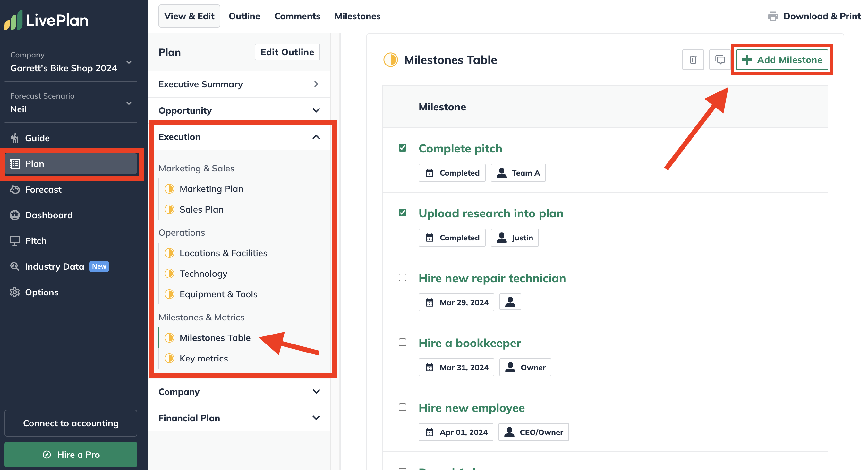
Task: Switch to the View & Edit tab
Action: click(189, 16)
